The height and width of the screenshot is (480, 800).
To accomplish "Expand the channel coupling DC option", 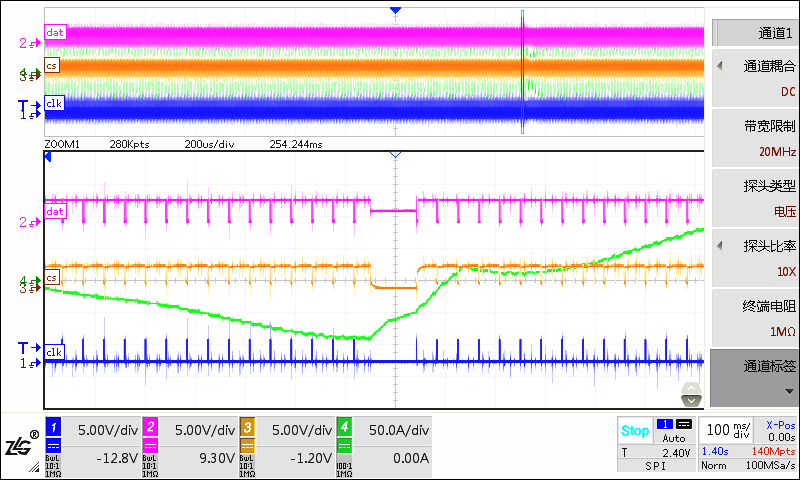I will (756, 78).
